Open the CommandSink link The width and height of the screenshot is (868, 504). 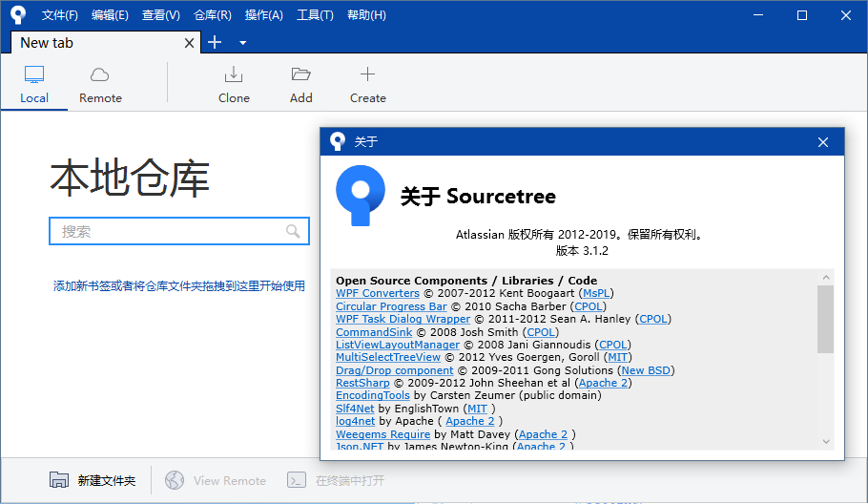[x=374, y=332]
